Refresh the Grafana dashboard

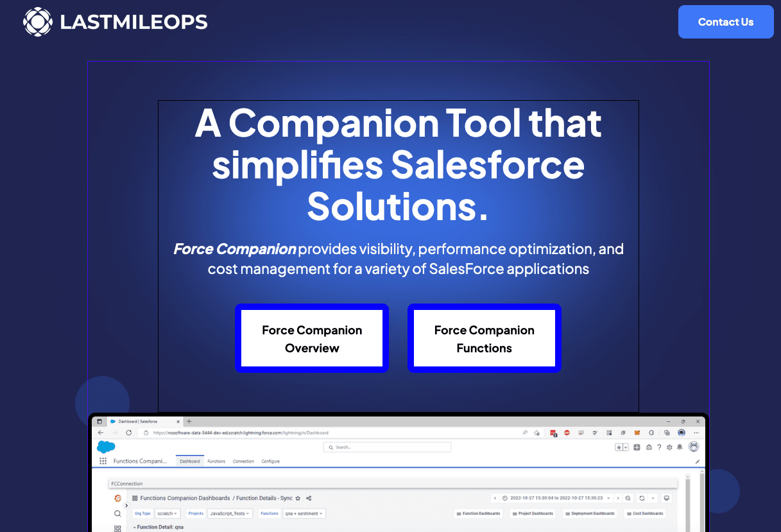[642, 498]
